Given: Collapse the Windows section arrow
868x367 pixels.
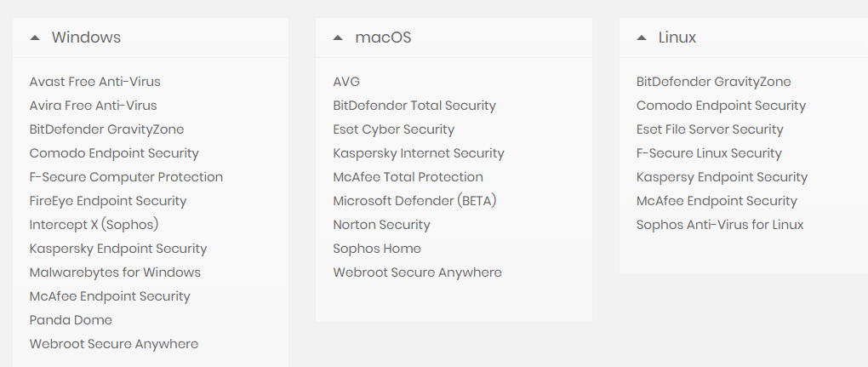Looking at the screenshot, I should 35,37.
